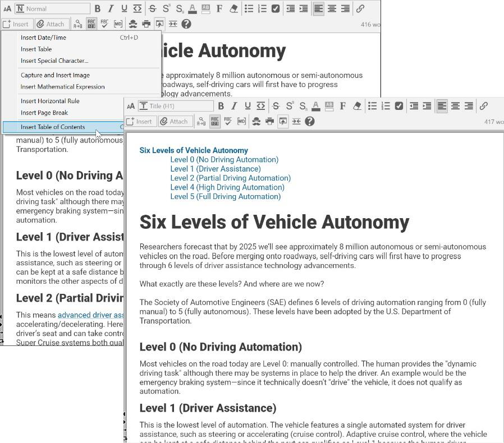
Task: Click the eraser clear-formatting icon in back window
Action: (233, 8)
